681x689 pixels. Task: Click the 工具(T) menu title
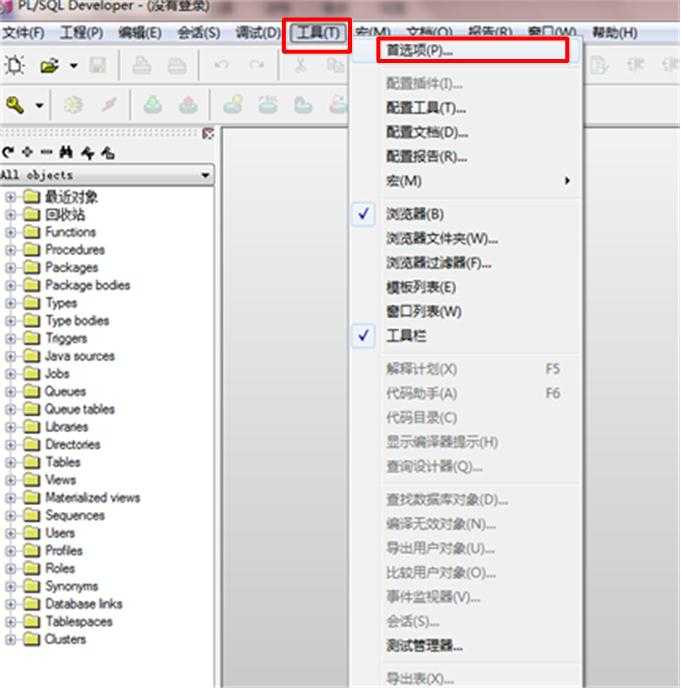(318, 33)
